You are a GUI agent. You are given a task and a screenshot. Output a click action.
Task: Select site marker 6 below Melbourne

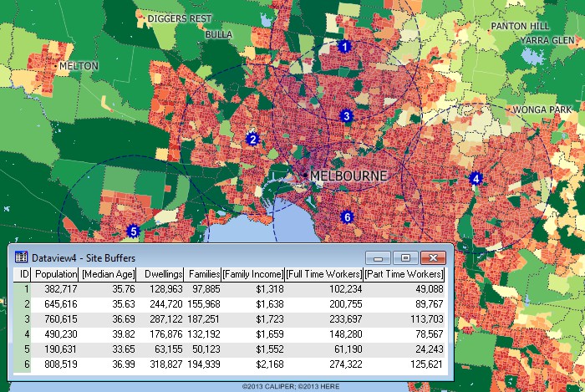(348, 217)
